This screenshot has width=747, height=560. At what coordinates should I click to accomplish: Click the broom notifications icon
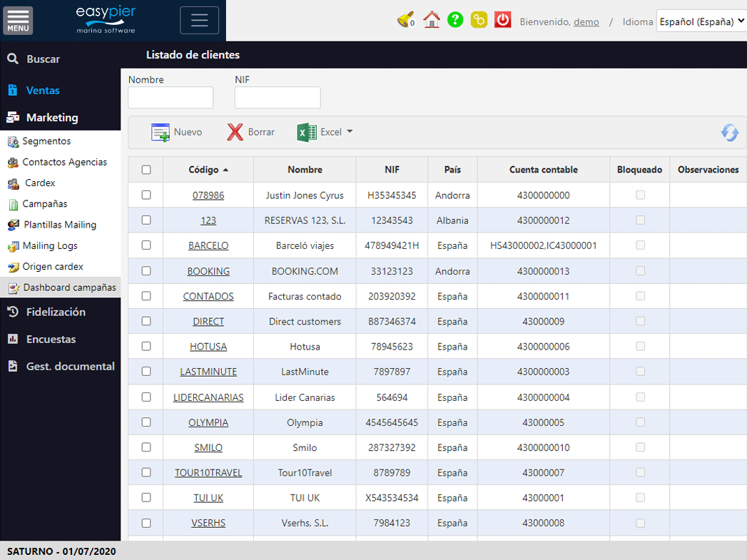point(405,20)
